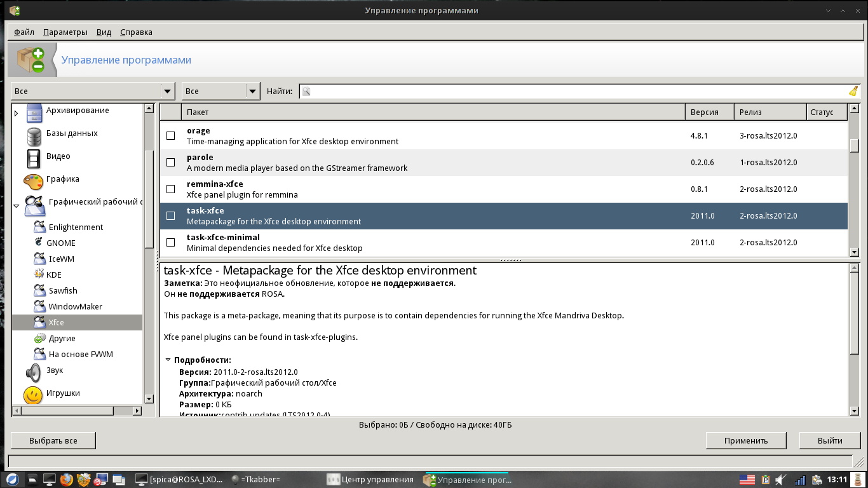Image resolution: width=868 pixels, height=488 pixels.
Task: Switch to the Центр управления taskbar window
Action: (x=370, y=479)
